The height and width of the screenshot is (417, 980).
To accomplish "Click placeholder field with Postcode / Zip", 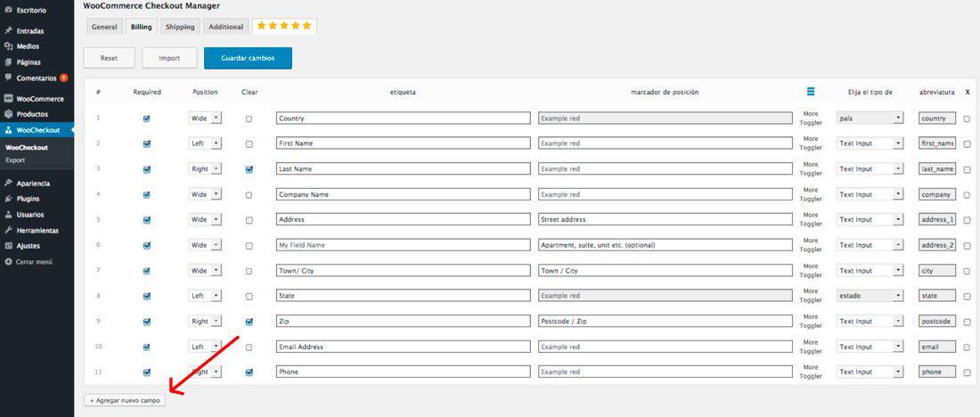I will pos(665,322).
